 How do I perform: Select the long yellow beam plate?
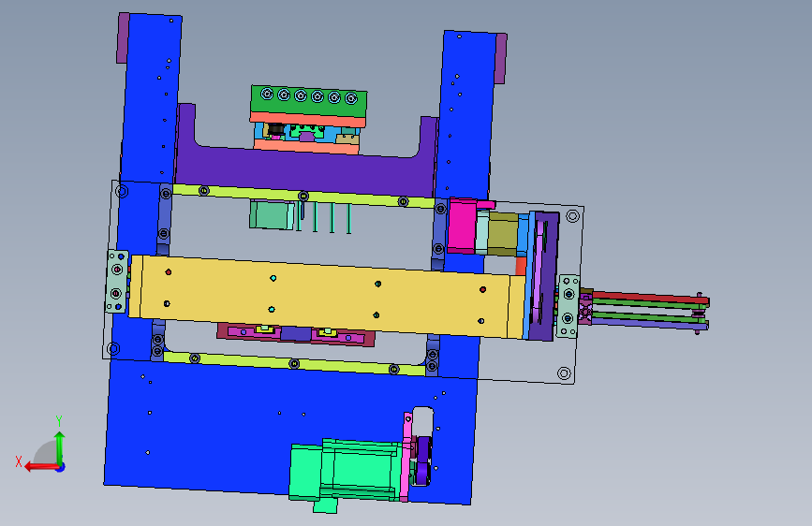tap(326, 297)
